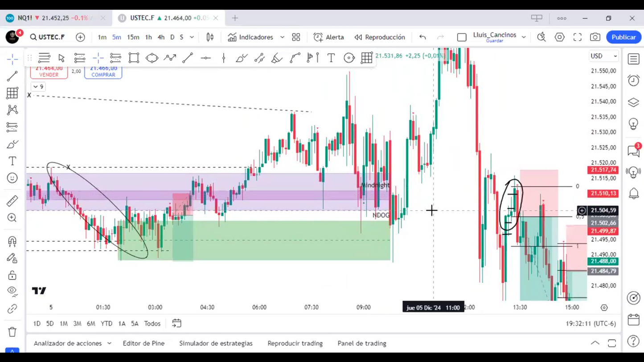Switch to the NQ1! browser tab

[x=49, y=18]
